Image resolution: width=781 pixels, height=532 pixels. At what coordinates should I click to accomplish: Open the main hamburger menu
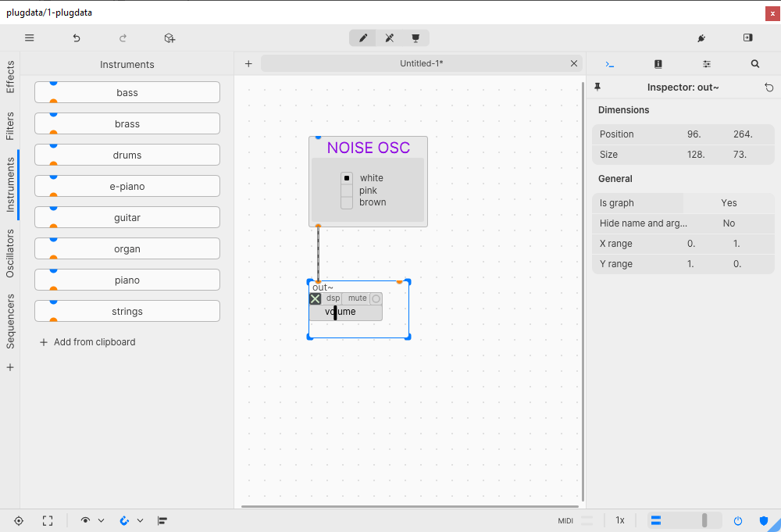30,37
